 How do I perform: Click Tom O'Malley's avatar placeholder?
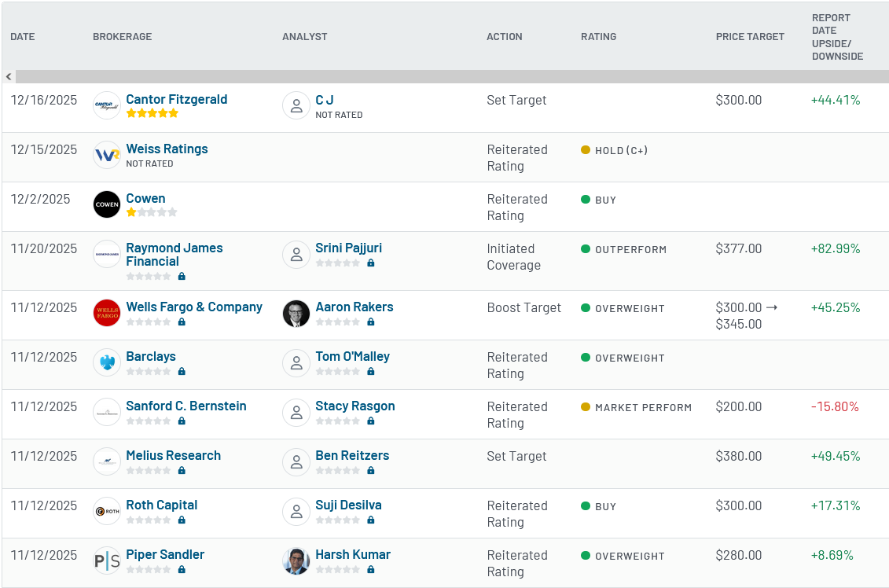pyautogui.click(x=296, y=362)
